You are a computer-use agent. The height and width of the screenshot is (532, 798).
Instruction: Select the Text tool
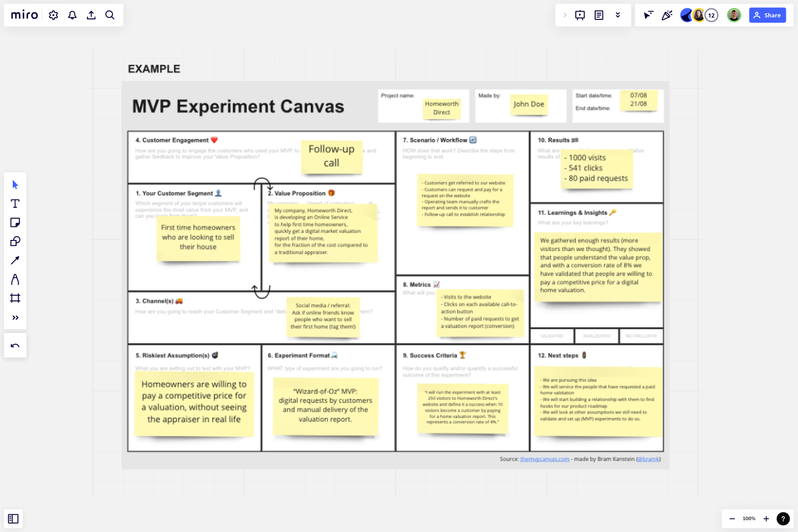pos(15,203)
